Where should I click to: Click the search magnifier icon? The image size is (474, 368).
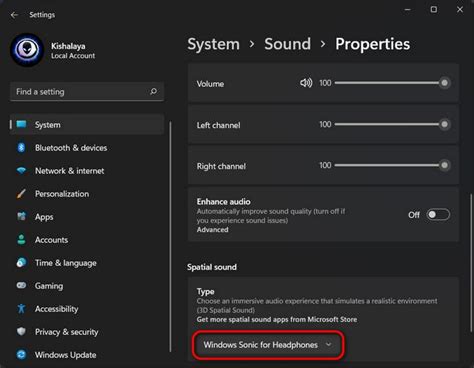click(x=153, y=91)
